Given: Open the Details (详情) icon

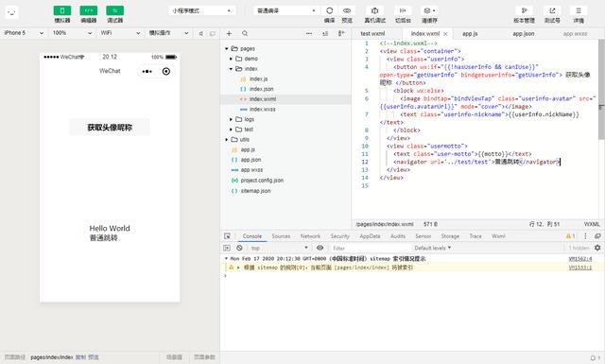Looking at the screenshot, I should tap(579, 10).
